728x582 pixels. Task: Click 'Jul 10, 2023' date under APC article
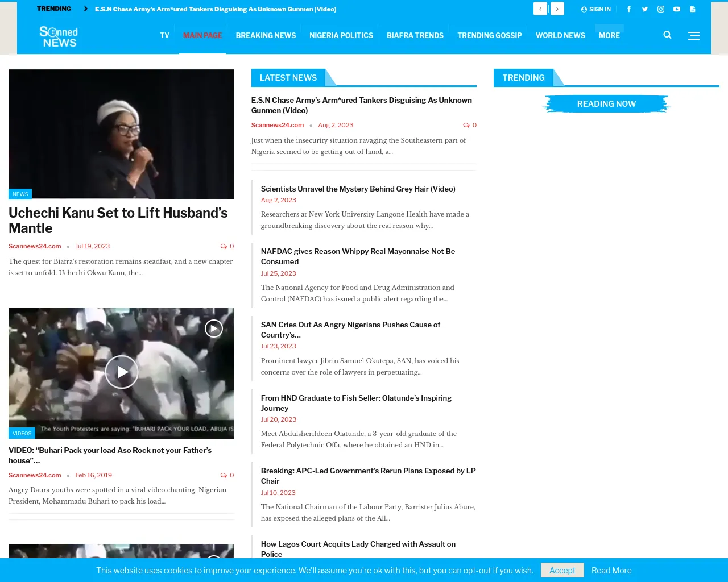tap(279, 493)
